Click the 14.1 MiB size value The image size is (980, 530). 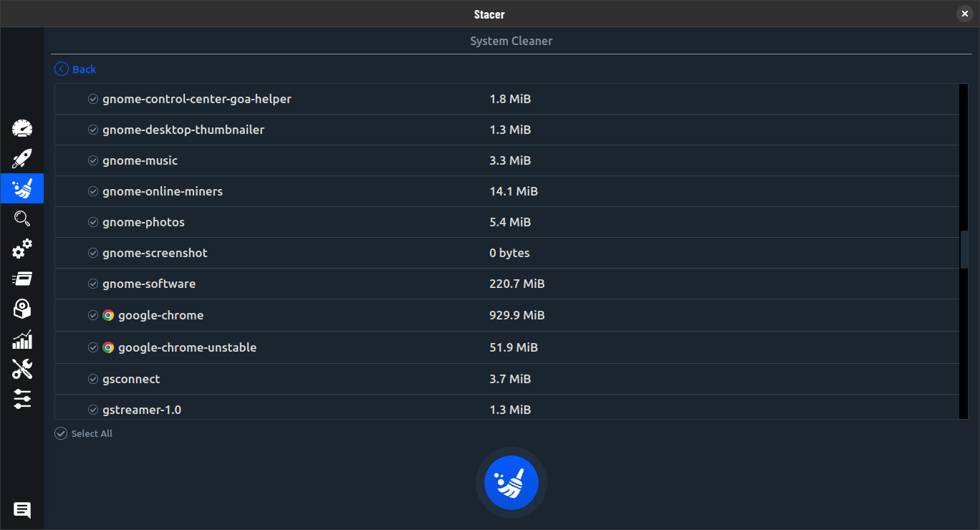[x=514, y=191]
